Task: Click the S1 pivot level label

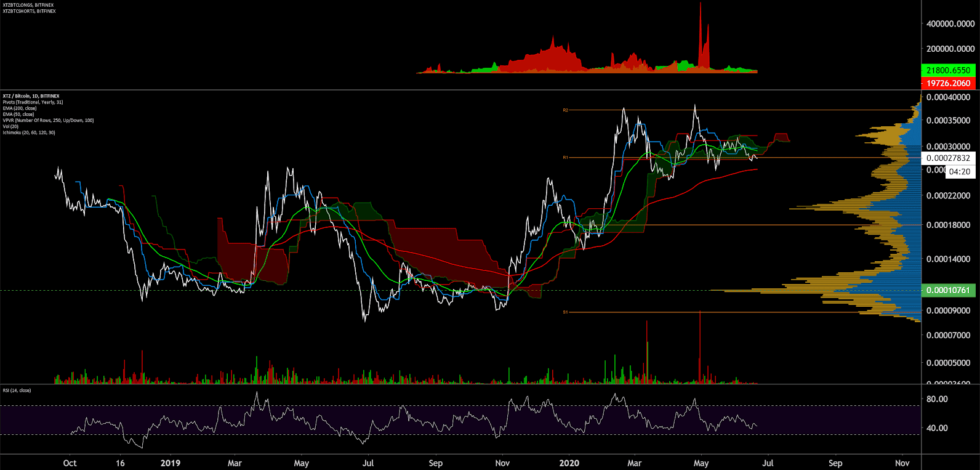Action: pyautogui.click(x=565, y=312)
